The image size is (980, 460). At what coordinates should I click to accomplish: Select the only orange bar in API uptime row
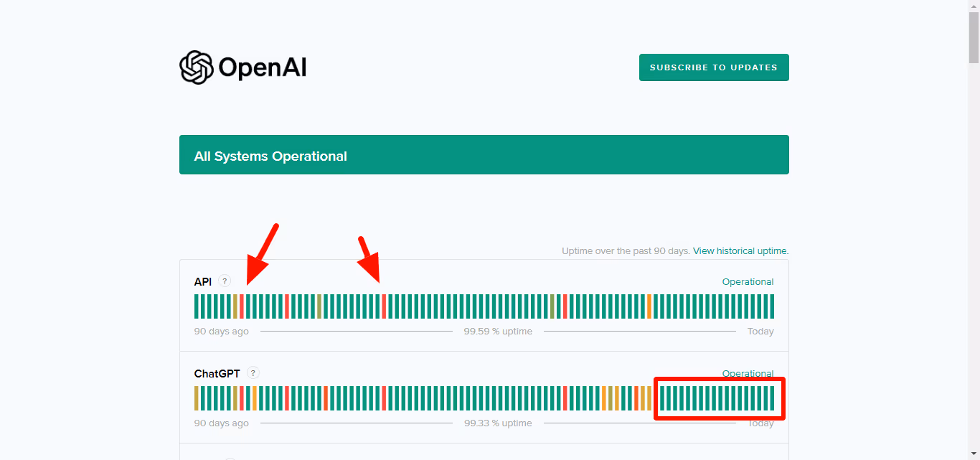pos(649,306)
